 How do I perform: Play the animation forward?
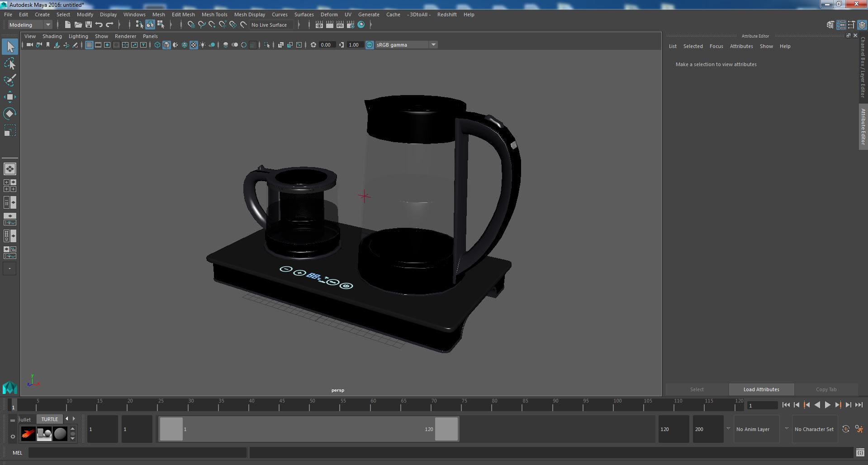tap(827, 405)
